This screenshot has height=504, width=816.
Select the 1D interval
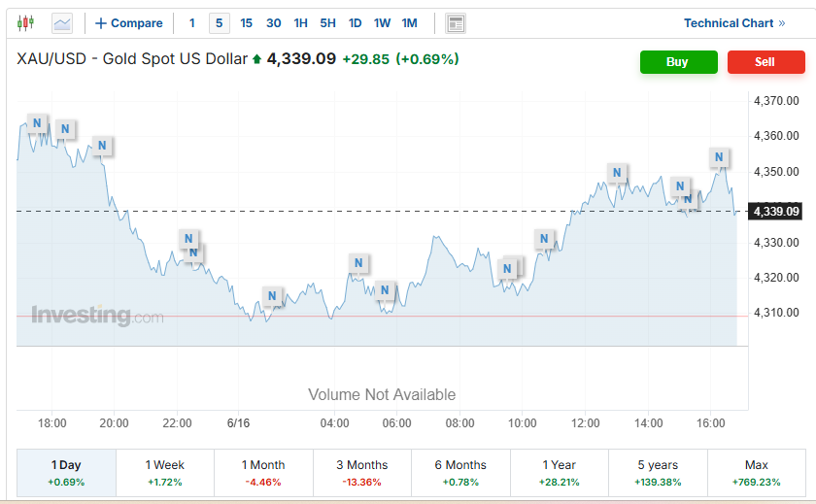(355, 23)
